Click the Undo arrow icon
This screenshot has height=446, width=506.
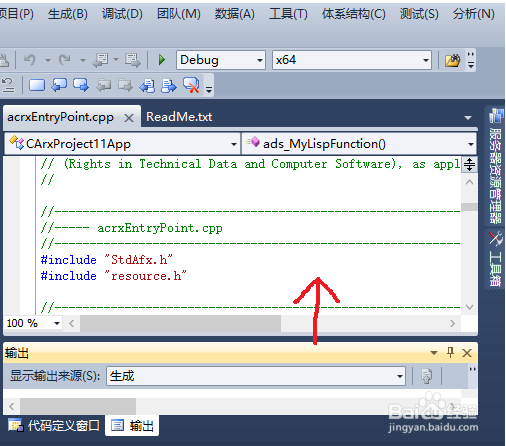30,60
